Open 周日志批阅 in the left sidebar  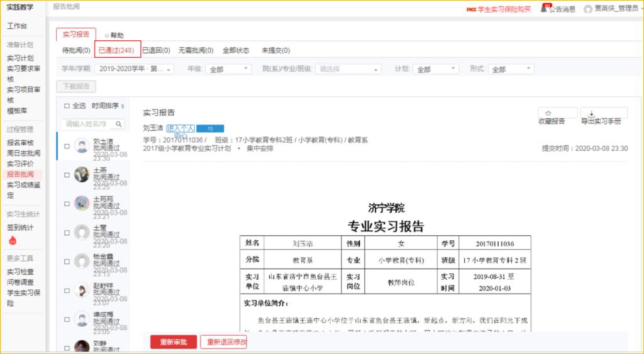(x=24, y=153)
